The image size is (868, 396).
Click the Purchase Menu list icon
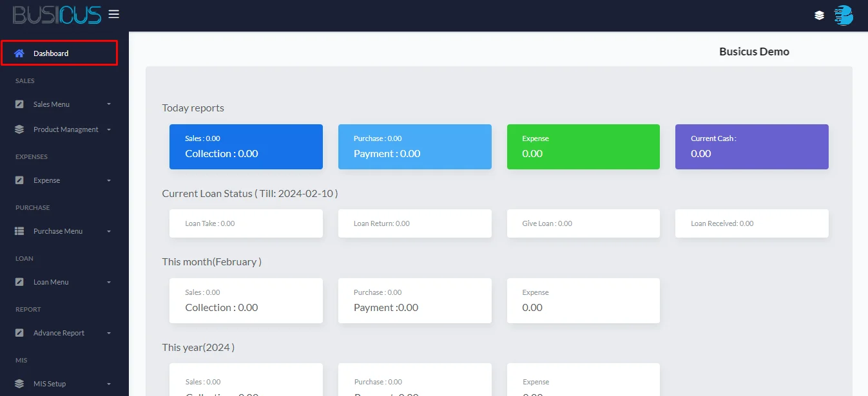pos(19,231)
